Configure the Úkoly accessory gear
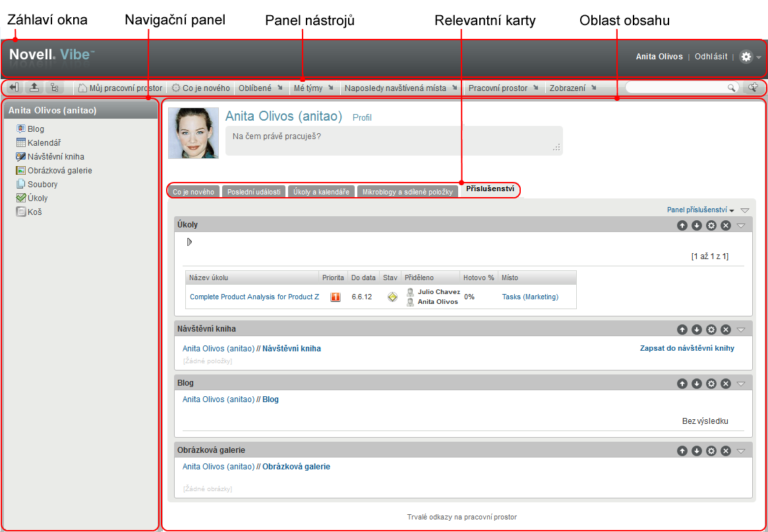 712,225
